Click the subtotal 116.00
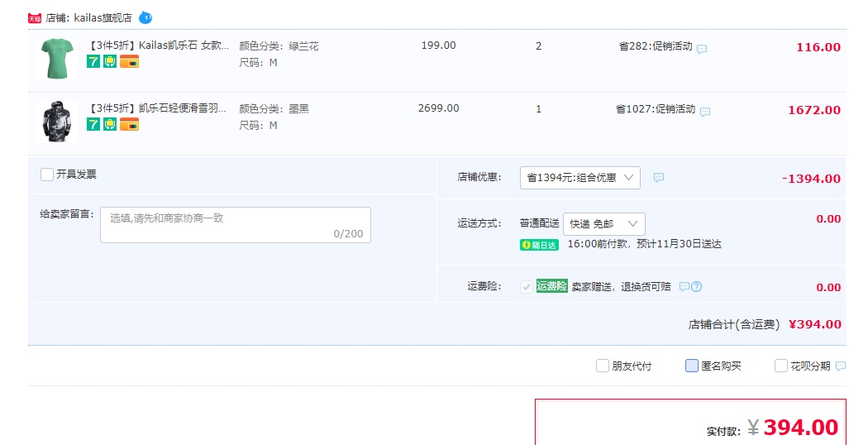868x445 pixels. [x=818, y=48]
